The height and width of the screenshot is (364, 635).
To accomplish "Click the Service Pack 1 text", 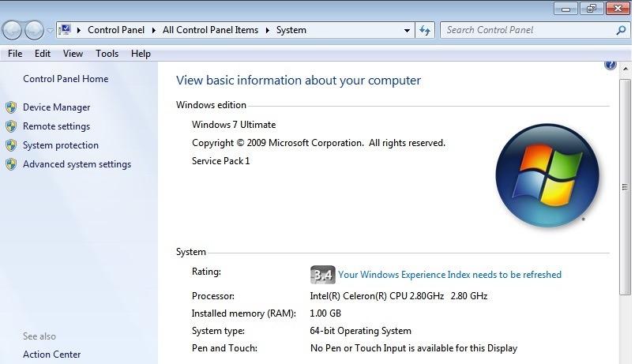I will coord(220,161).
